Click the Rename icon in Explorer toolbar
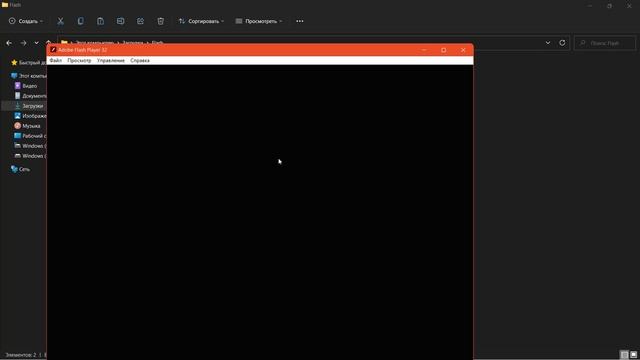 point(120,21)
